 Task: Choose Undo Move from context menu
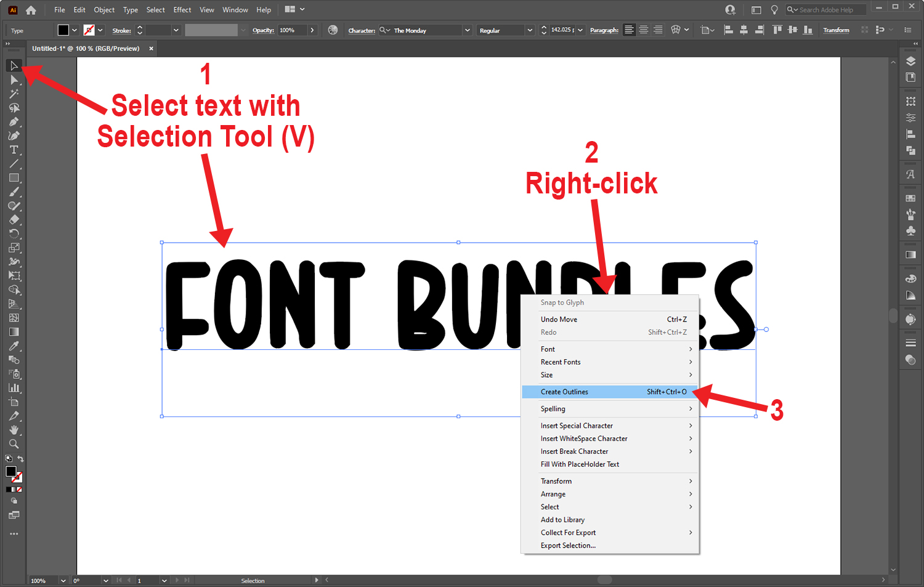coord(610,319)
